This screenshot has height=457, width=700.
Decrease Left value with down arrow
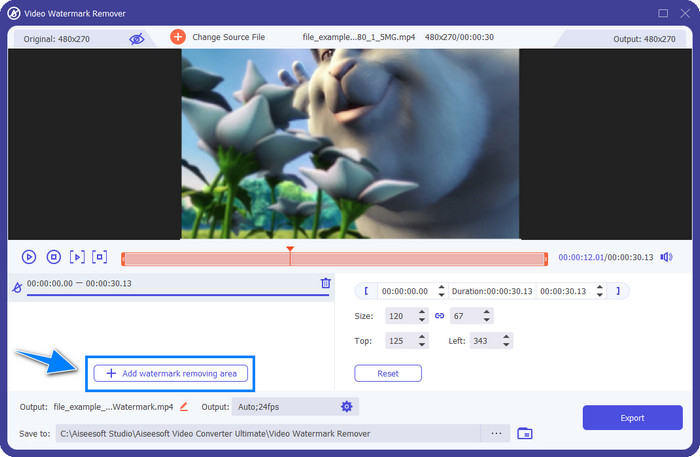click(x=506, y=345)
